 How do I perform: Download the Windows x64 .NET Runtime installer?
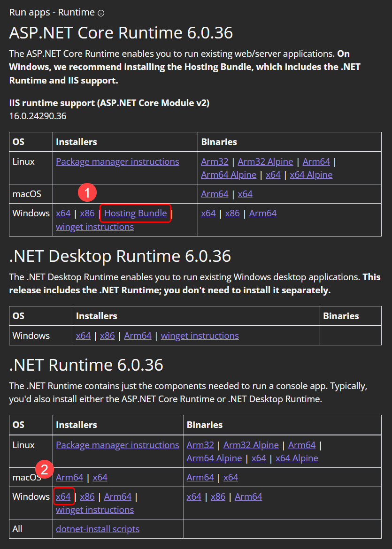click(x=64, y=496)
